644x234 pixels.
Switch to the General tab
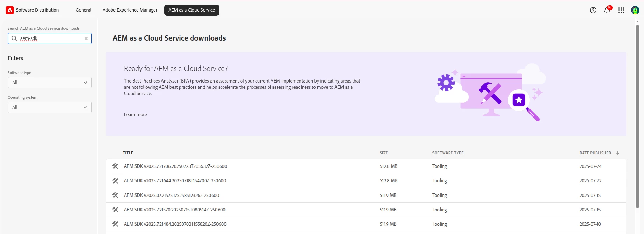pos(83,10)
